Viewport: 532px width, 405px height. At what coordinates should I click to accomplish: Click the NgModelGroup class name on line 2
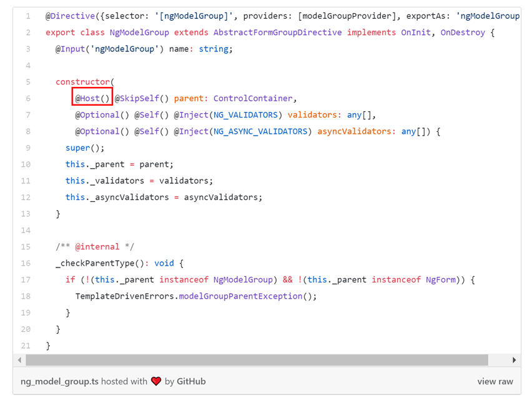click(139, 32)
